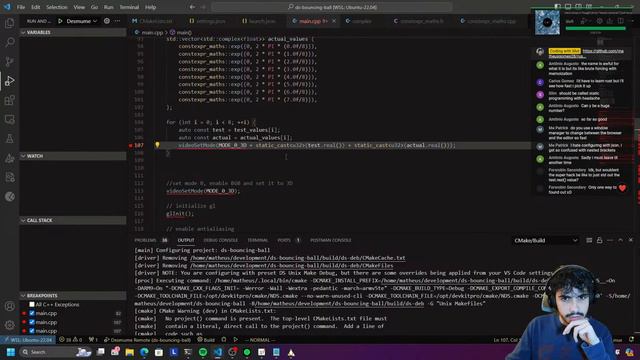
Task: Open the Desmume launch configuration dropdown
Action: [82, 21]
